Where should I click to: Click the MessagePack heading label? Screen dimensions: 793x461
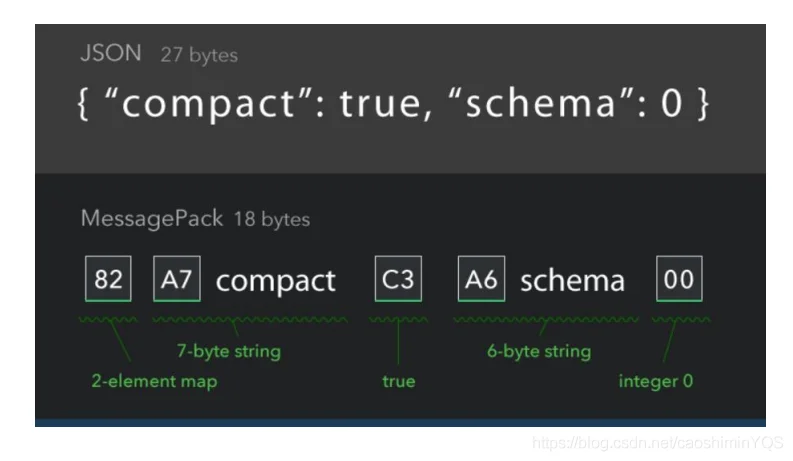point(152,218)
